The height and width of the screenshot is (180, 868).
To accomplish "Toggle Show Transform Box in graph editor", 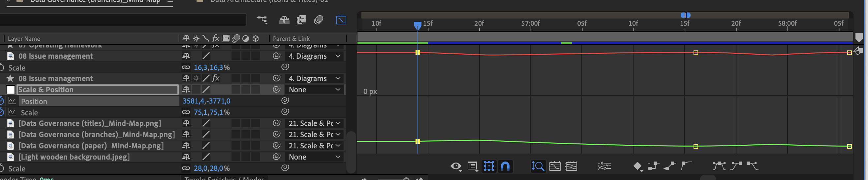I will [489, 166].
